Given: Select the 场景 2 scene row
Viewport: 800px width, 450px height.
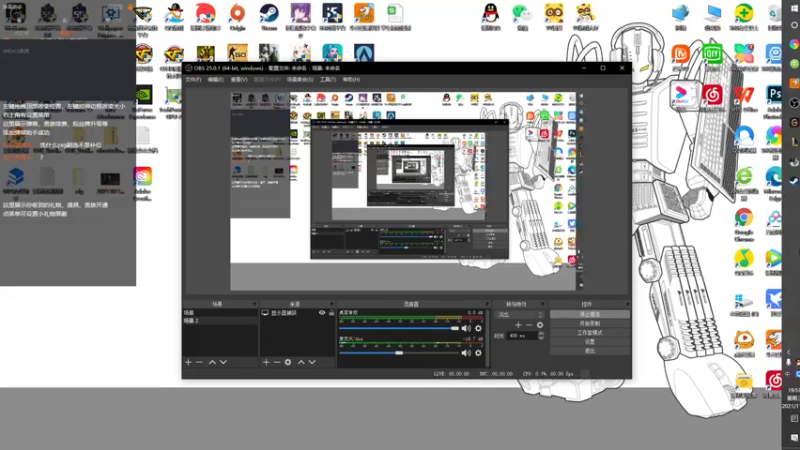Looking at the screenshot, I should point(220,321).
